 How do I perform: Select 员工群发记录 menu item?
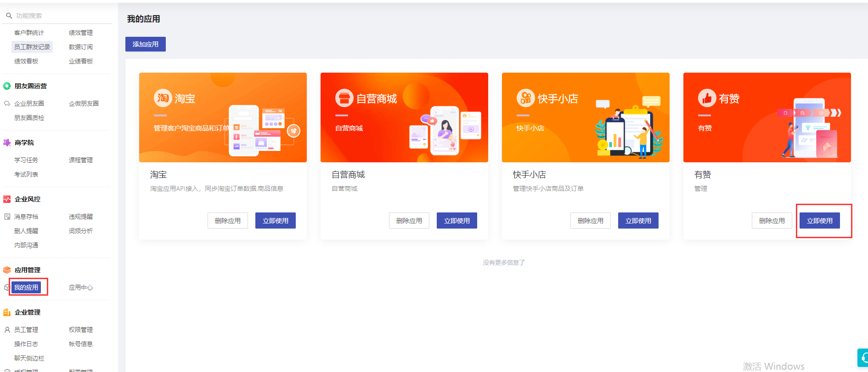pyautogui.click(x=32, y=47)
